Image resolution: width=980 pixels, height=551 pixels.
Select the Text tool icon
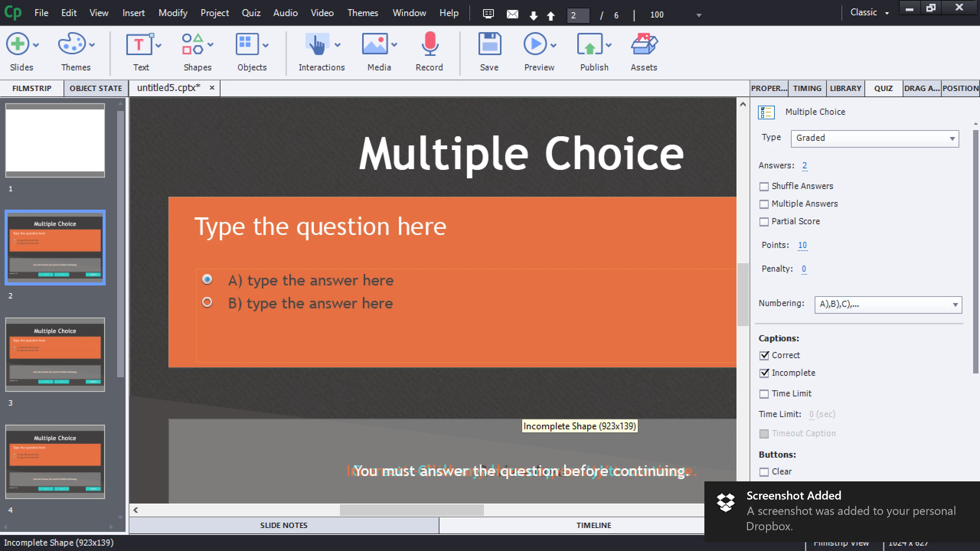[x=139, y=44]
